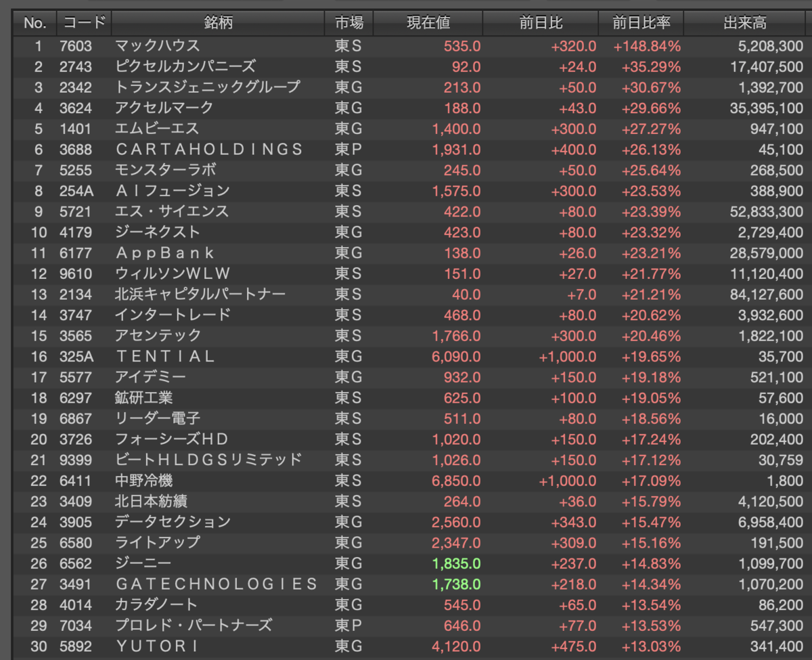The width and height of the screenshot is (812, 660).
Task: Select 北浜キャピタルパートナー in the list
Action: (200, 294)
